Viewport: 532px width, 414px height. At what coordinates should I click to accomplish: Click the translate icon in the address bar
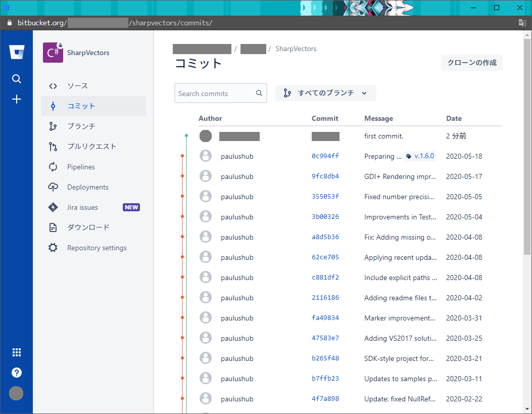tap(522, 23)
